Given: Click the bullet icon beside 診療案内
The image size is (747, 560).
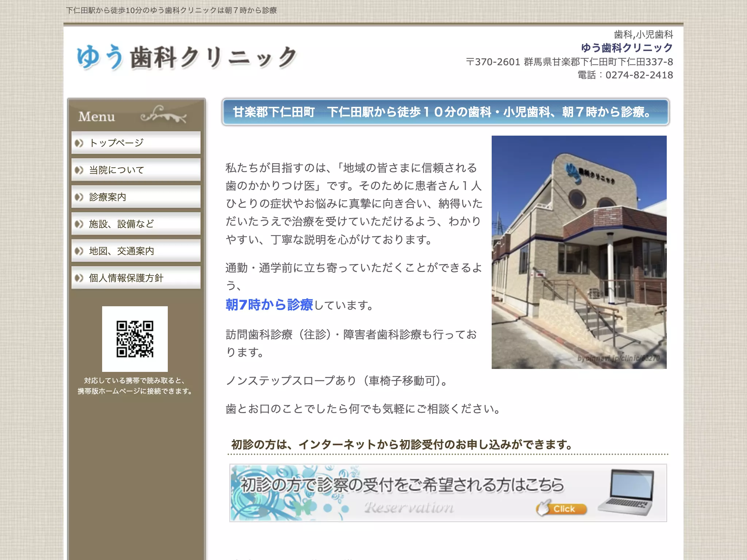Looking at the screenshot, I should click(79, 197).
